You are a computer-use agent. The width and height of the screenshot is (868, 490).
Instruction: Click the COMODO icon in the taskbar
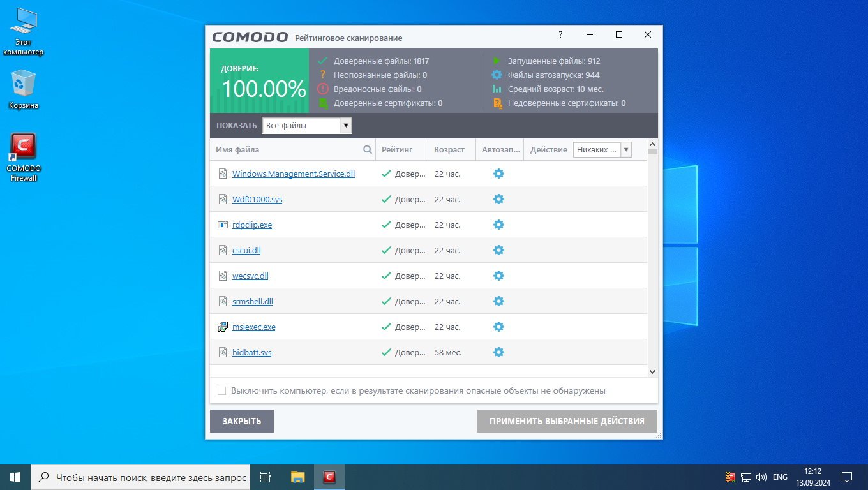[x=329, y=477]
